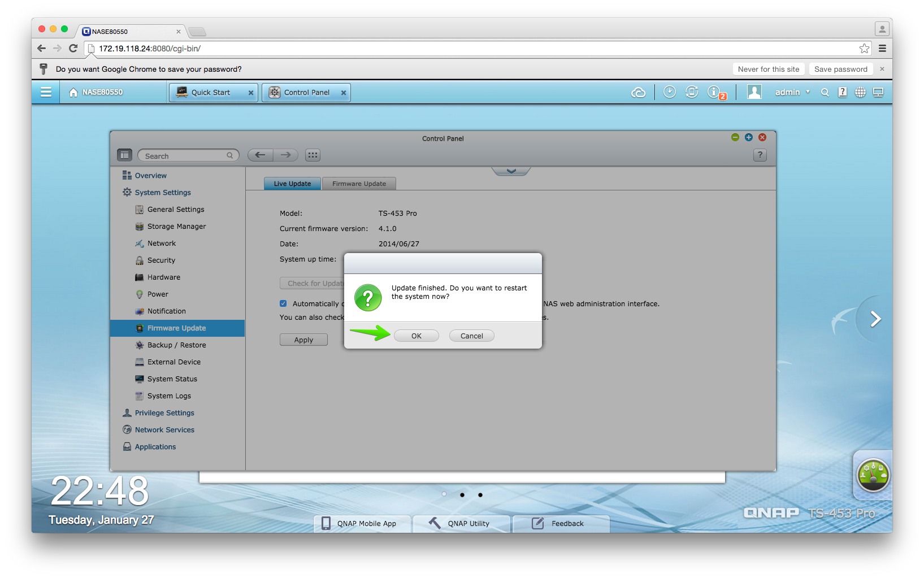Open Backup / Restore in sidebar
This screenshot has height=578, width=924.
pyautogui.click(x=176, y=345)
